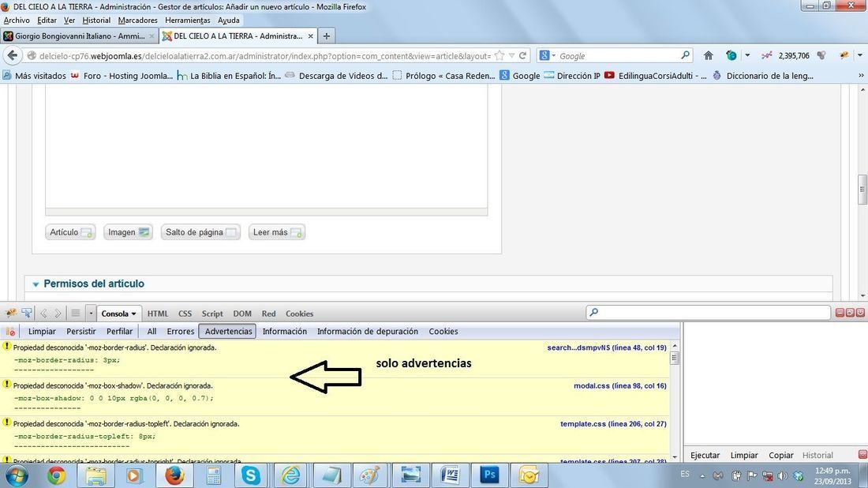Deactivate Firebug red power button
This screenshot has height=488, width=868.
pos(860,313)
